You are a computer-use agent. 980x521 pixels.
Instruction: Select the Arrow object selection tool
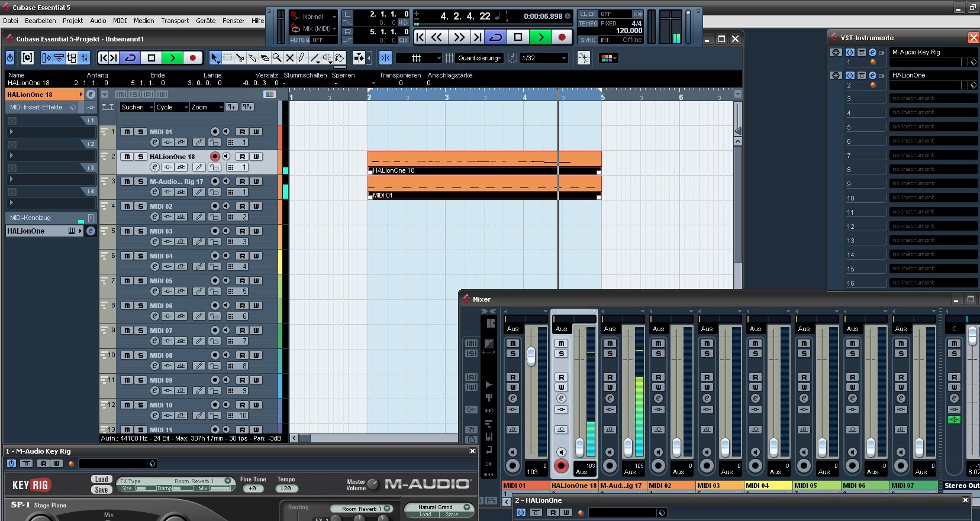(x=215, y=58)
